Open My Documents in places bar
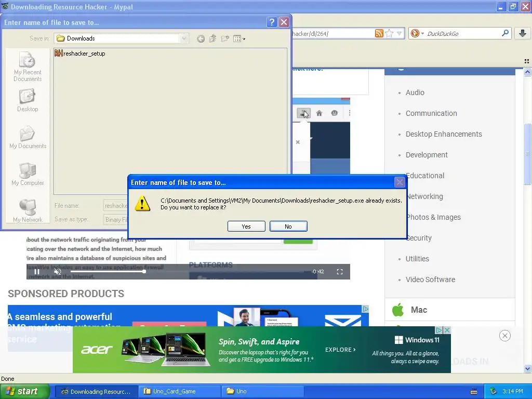Viewport: 532px width, 399px height. tap(28, 137)
